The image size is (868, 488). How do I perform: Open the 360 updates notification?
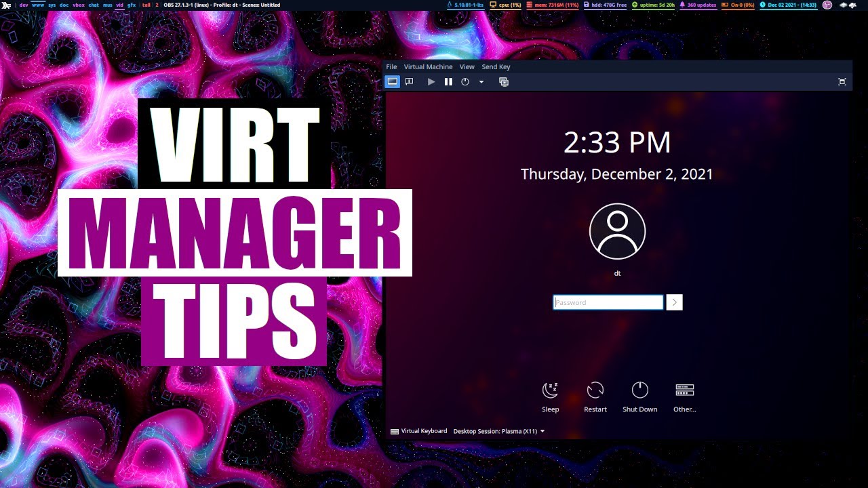[698, 5]
